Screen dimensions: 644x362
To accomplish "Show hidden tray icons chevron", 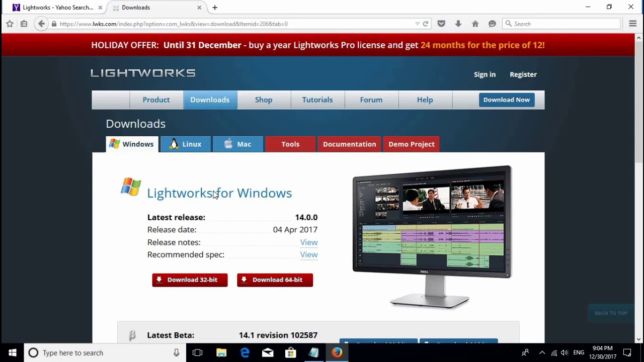I will [542, 352].
